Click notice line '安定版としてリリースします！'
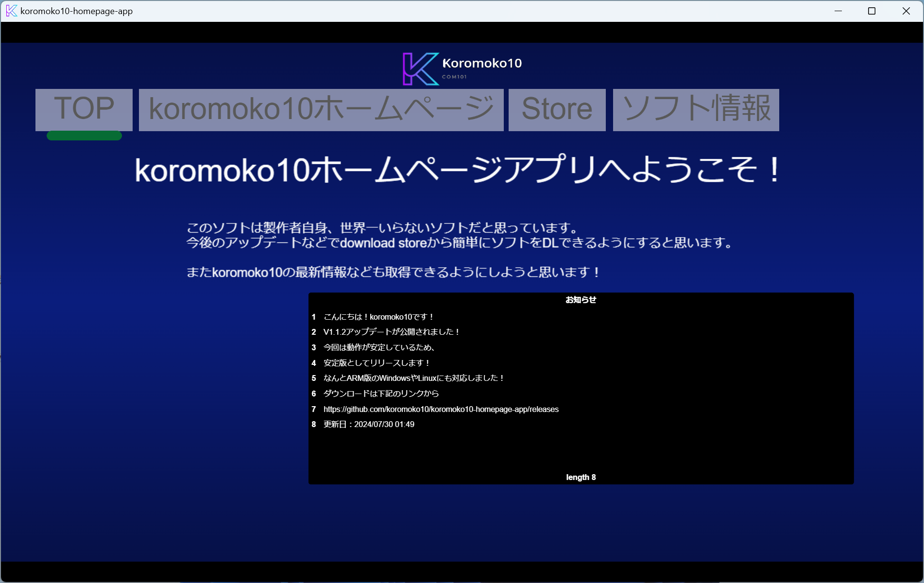Image resolution: width=924 pixels, height=583 pixels. click(377, 363)
